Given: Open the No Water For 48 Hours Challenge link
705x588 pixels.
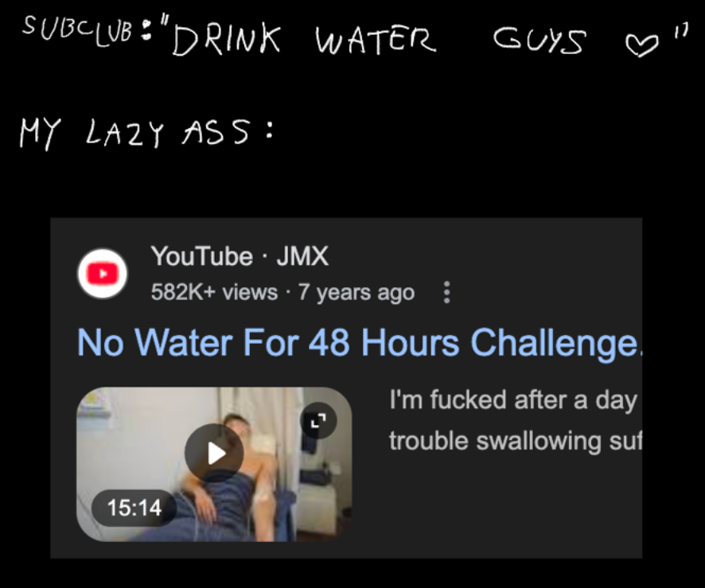Looking at the screenshot, I should click(360, 343).
